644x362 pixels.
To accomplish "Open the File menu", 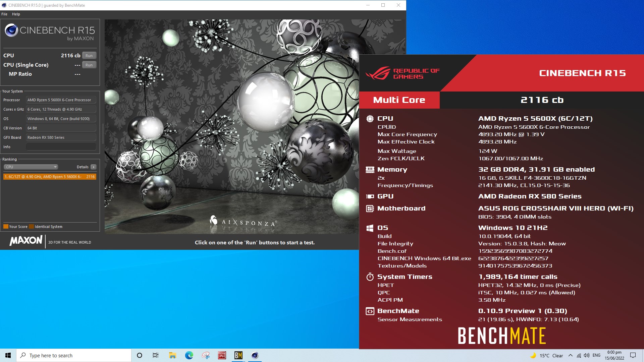I will [x=4, y=14].
